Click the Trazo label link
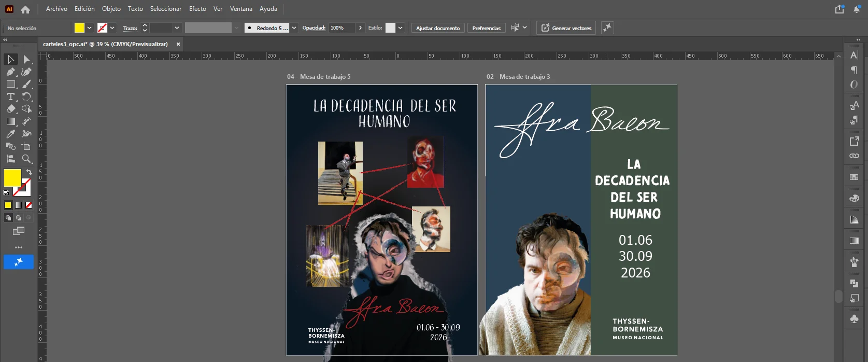Viewport: 868px width, 362px height. [x=130, y=28]
